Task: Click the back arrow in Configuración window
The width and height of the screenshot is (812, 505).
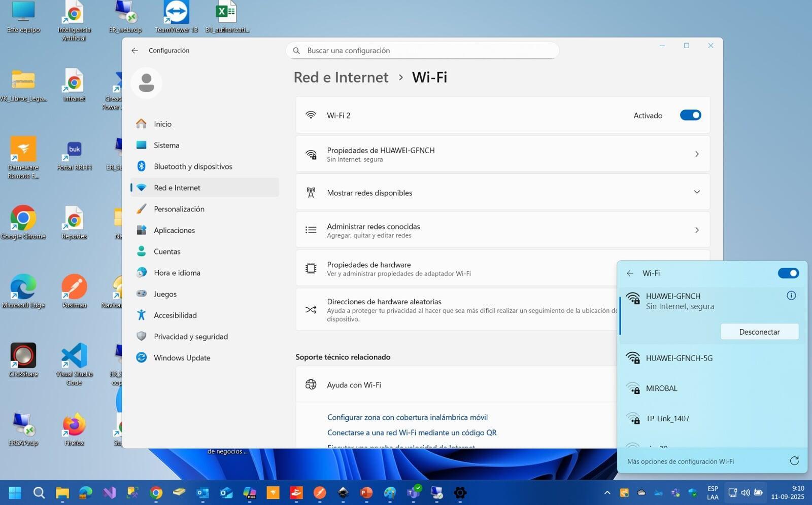Action: pyautogui.click(x=134, y=51)
